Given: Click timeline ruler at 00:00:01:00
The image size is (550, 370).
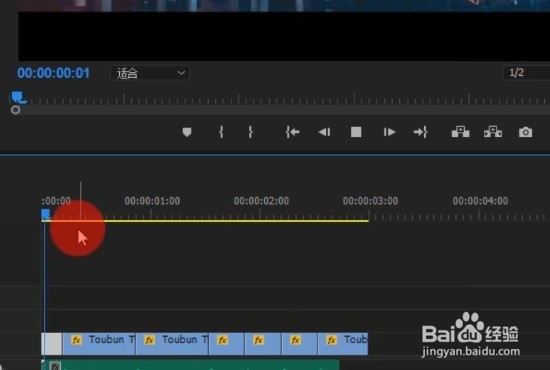Looking at the screenshot, I should 152,201.
